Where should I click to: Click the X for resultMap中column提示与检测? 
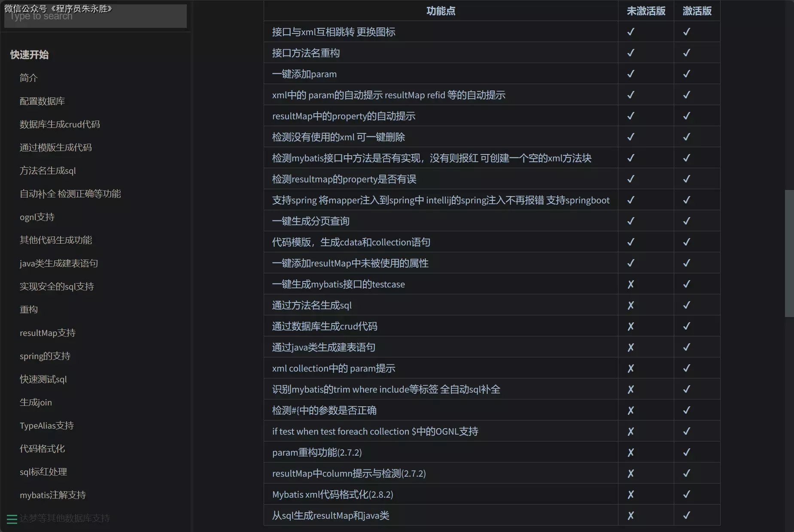pos(631,473)
